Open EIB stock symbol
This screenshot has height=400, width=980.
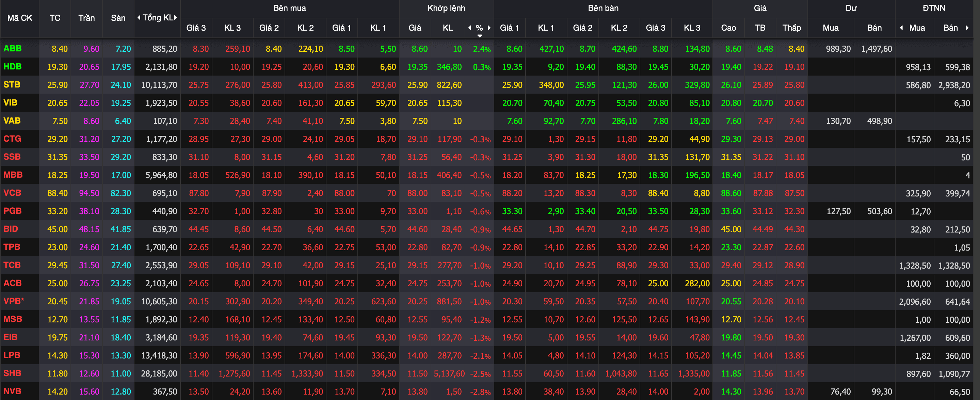10,337
